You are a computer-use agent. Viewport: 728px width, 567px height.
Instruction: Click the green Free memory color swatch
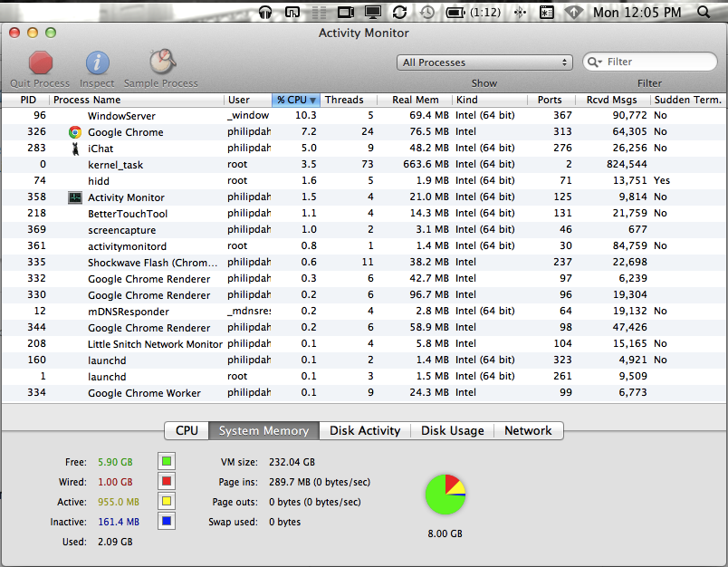click(167, 462)
